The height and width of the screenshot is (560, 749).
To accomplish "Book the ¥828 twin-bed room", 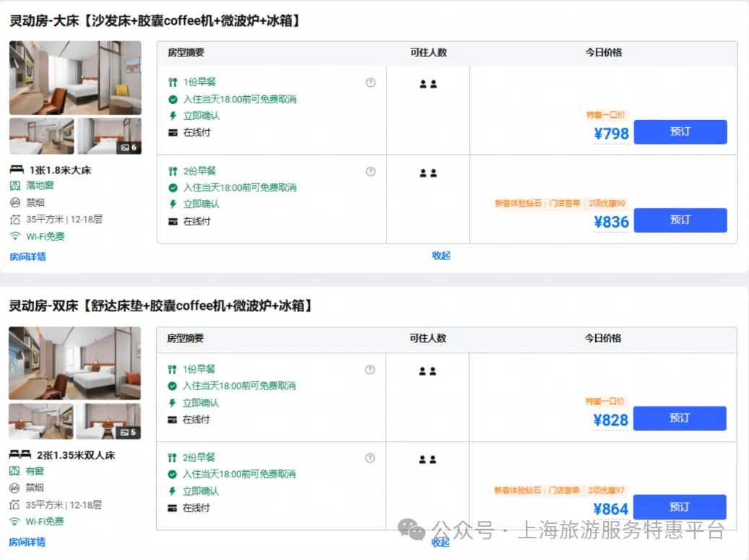I will tap(679, 418).
